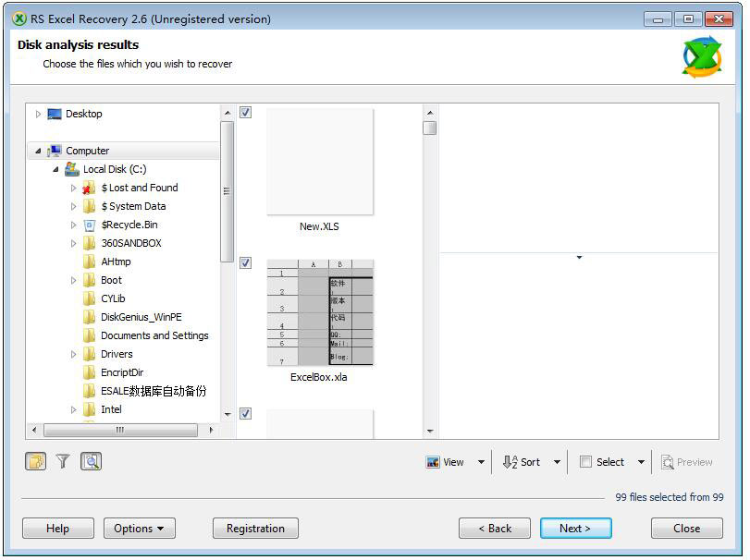Click the Registration button
Image resolution: width=750 pixels, height=560 pixels.
tap(255, 529)
